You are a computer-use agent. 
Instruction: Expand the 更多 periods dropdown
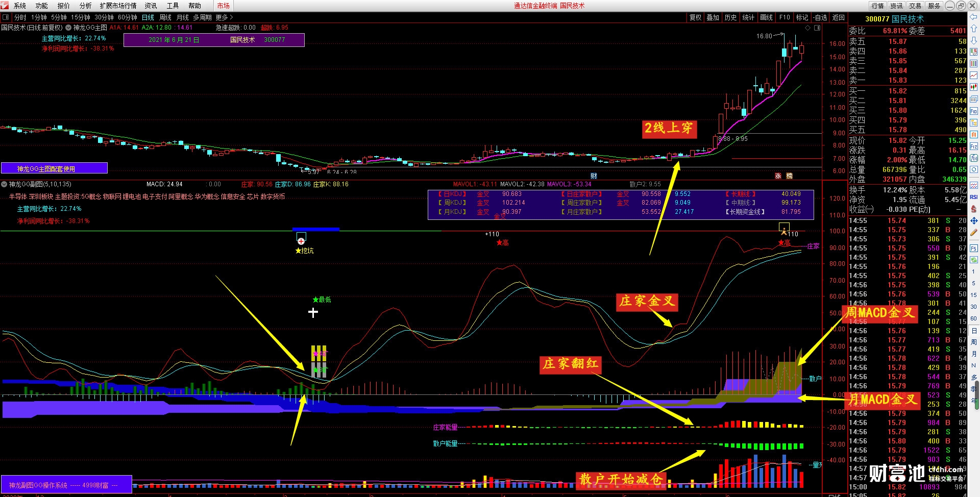click(224, 17)
